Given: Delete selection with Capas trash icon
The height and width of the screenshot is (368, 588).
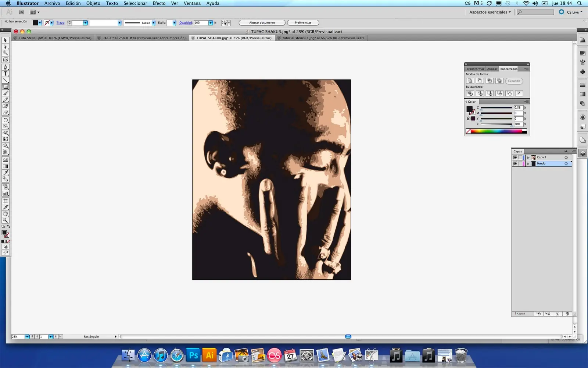Looking at the screenshot, I should click(567, 314).
